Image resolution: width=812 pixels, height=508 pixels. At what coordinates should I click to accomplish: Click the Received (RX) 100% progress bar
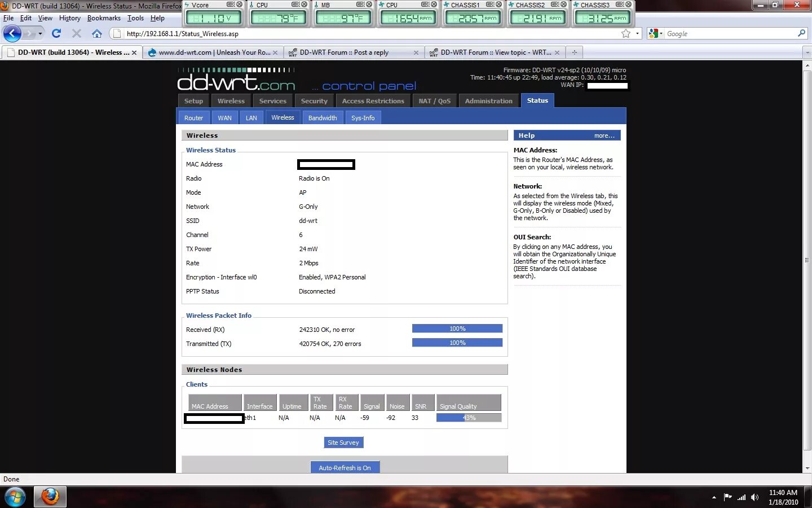pos(457,329)
